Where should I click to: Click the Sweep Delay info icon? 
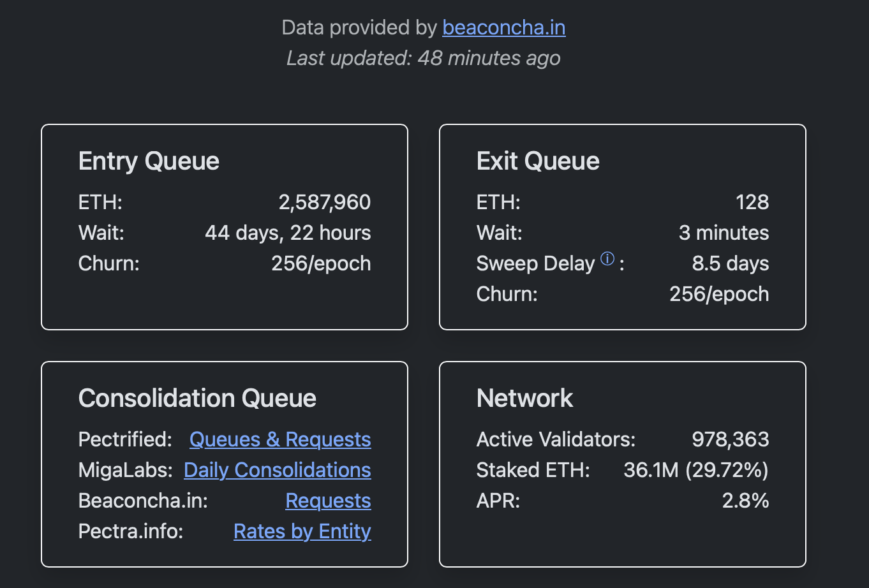click(x=607, y=259)
